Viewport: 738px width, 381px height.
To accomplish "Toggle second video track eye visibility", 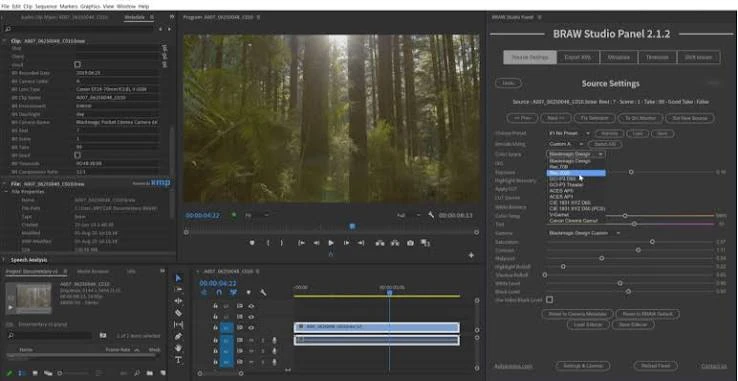I will 251,317.
